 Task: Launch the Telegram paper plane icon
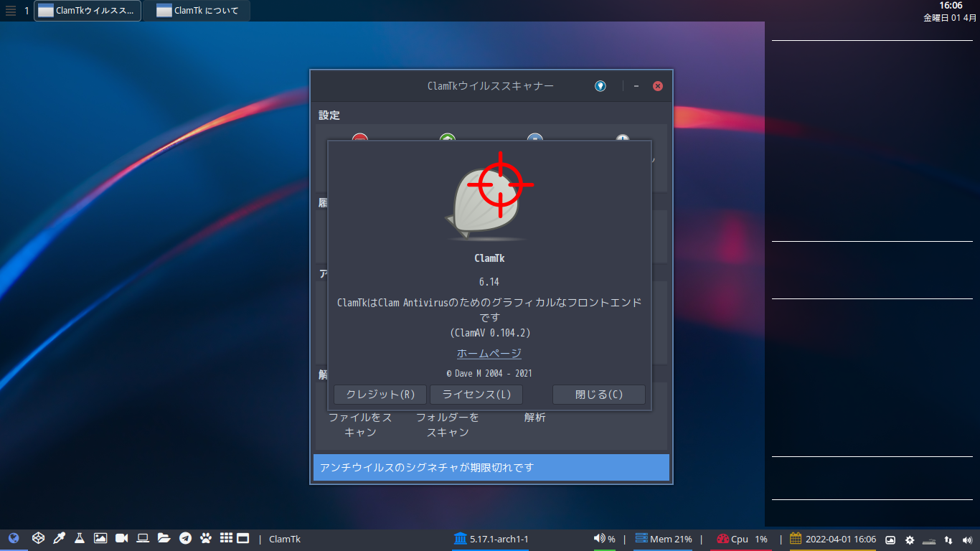pos(185,538)
